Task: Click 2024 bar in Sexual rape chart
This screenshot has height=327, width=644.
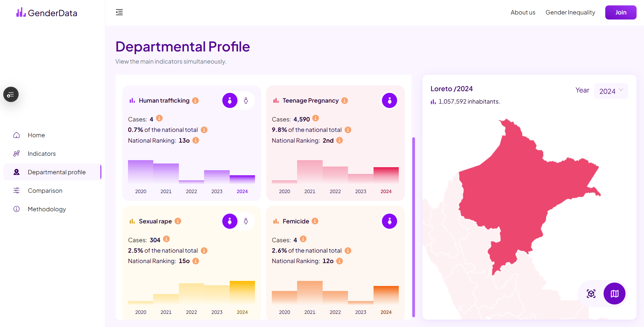Action: click(x=242, y=293)
